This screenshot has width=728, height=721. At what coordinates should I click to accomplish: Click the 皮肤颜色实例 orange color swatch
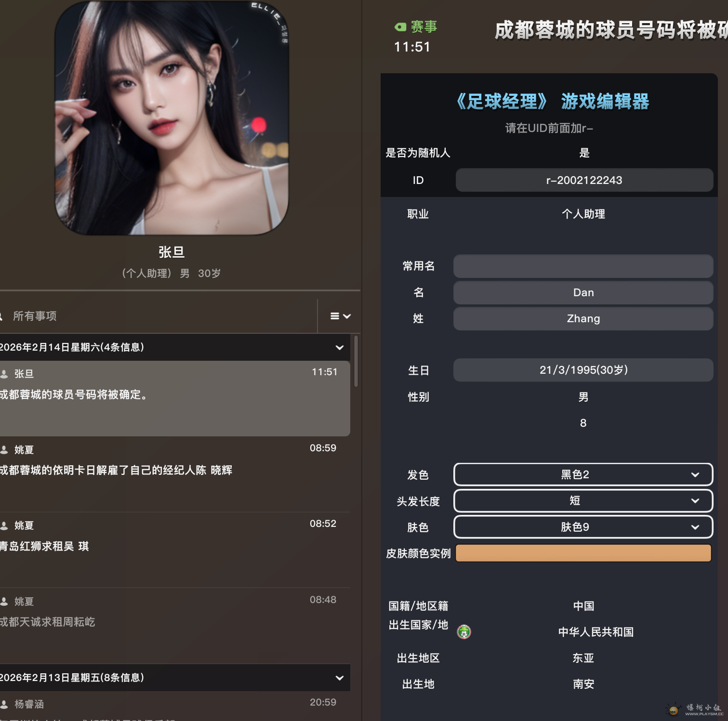tap(583, 553)
